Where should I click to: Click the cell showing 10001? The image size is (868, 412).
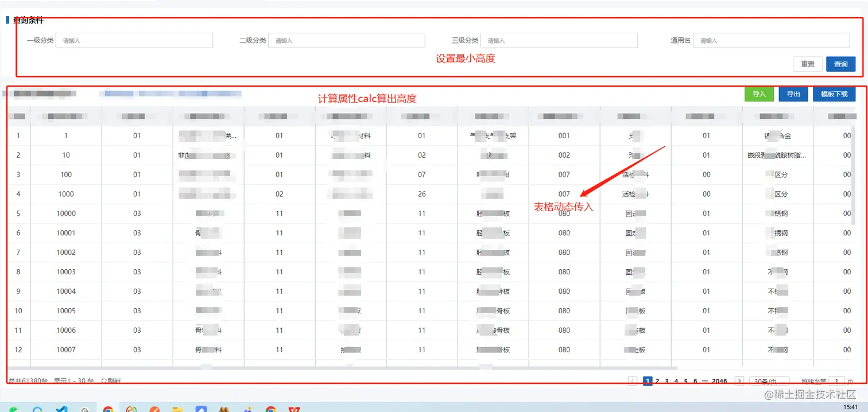coord(66,233)
